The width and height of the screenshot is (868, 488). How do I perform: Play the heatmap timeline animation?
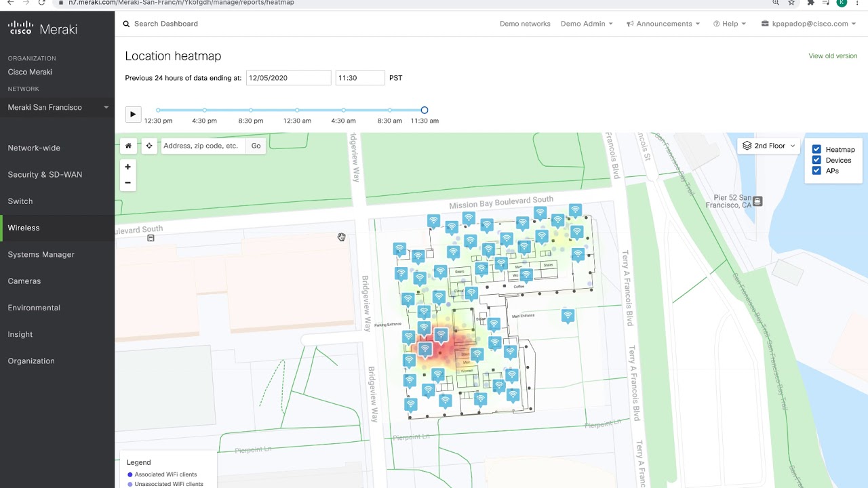pos(133,114)
